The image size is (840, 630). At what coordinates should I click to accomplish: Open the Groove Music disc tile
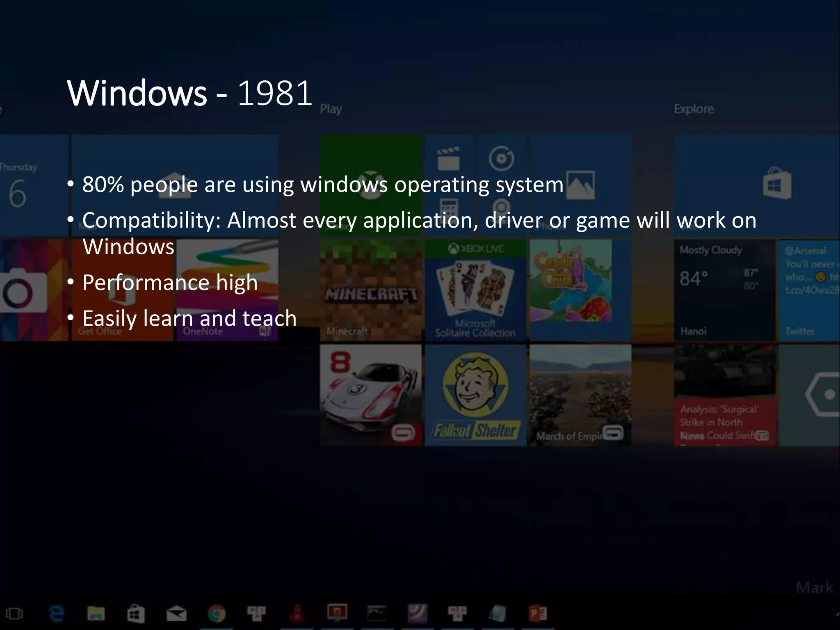point(501,159)
